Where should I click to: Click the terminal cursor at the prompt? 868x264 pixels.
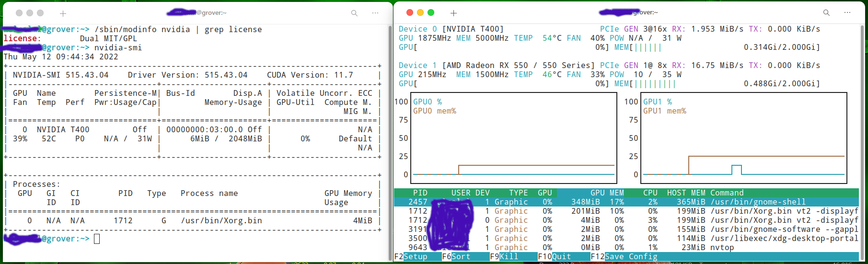97,239
